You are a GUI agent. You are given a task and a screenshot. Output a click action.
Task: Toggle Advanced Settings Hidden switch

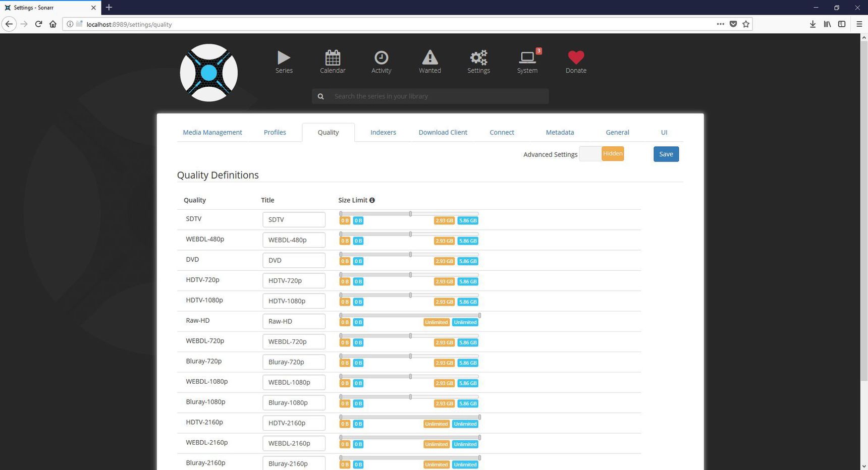tap(602, 154)
